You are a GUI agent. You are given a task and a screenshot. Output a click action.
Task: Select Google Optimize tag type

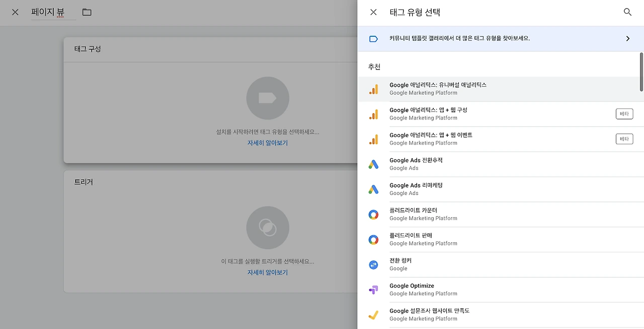pos(501,290)
